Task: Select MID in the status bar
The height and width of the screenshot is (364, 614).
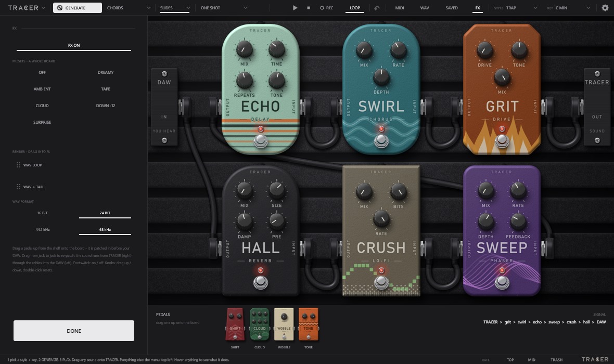Action: [531, 360]
